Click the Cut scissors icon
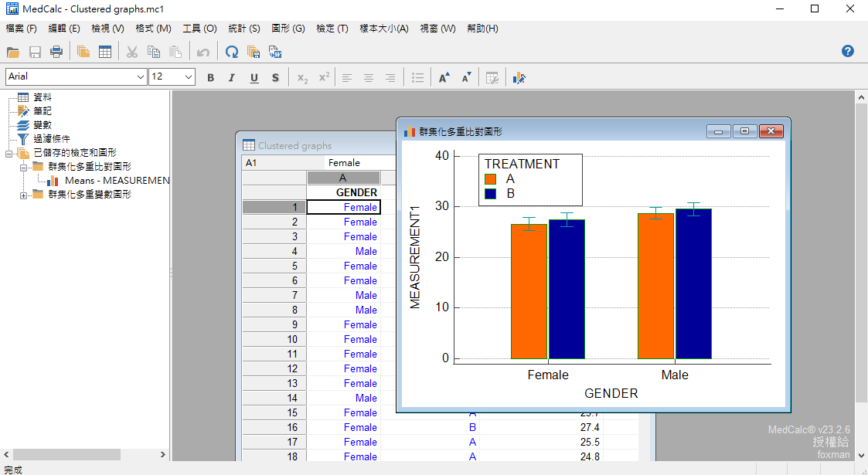868x475 pixels. click(131, 52)
